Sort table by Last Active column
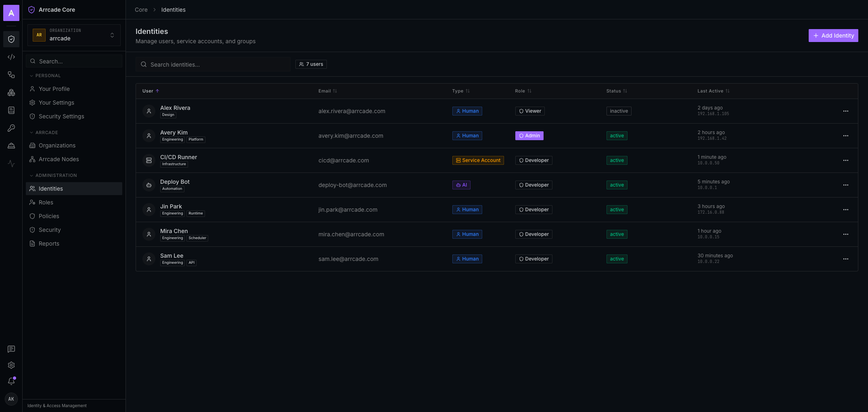 click(x=713, y=91)
